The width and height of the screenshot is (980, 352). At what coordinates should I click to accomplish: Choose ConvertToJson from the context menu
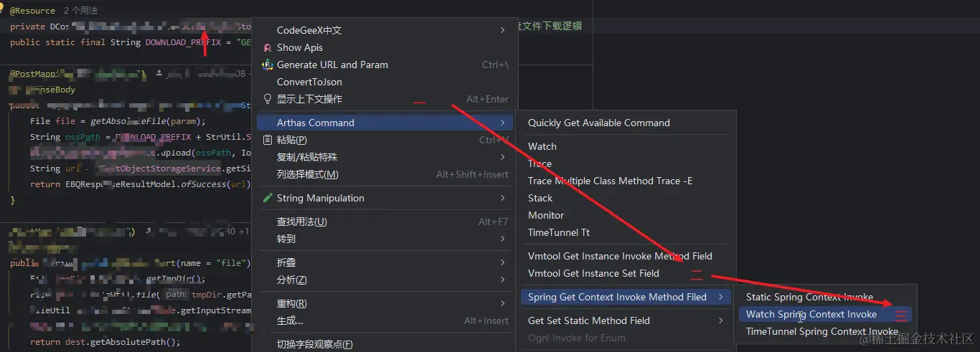[309, 82]
